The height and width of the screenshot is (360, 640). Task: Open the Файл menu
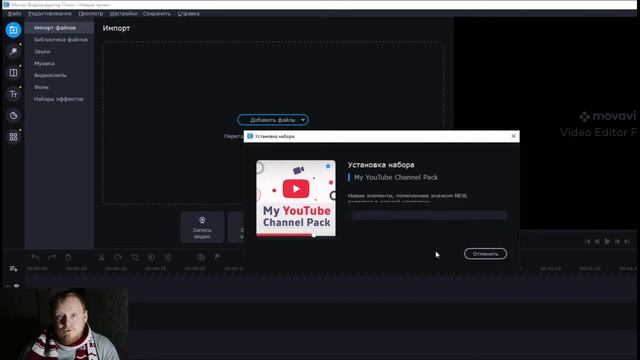(x=14, y=13)
